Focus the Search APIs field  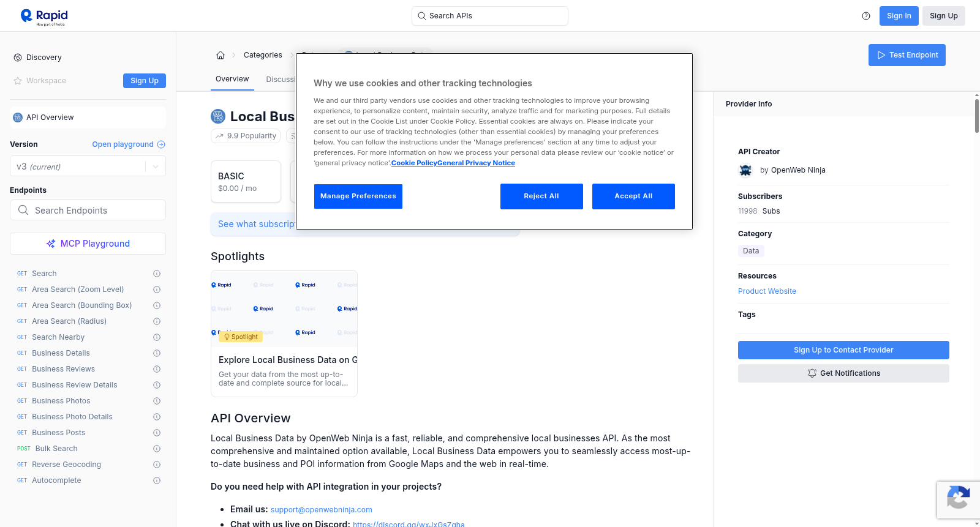pyautogui.click(x=490, y=16)
